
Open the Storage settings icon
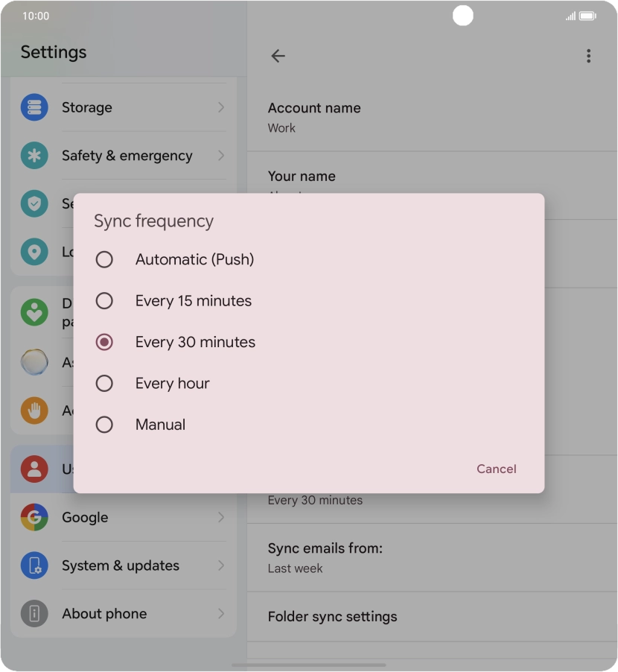tap(34, 107)
